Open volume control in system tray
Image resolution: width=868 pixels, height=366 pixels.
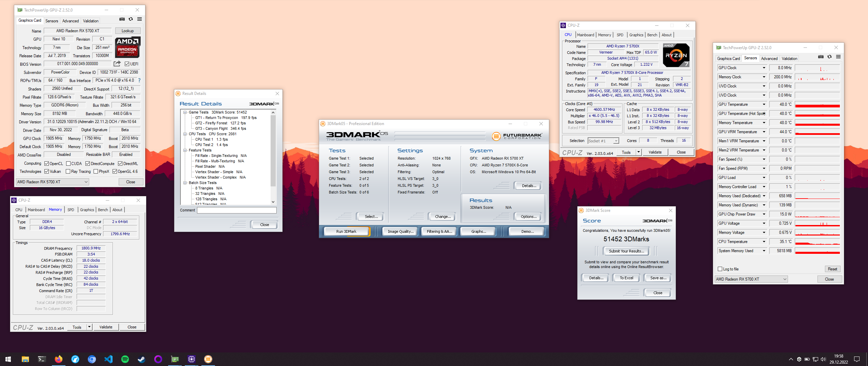pos(823,359)
